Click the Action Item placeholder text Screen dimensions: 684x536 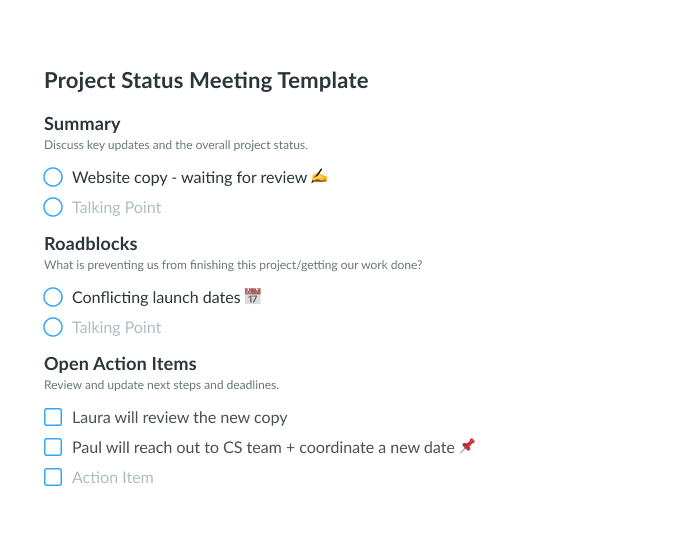pyautogui.click(x=113, y=478)
